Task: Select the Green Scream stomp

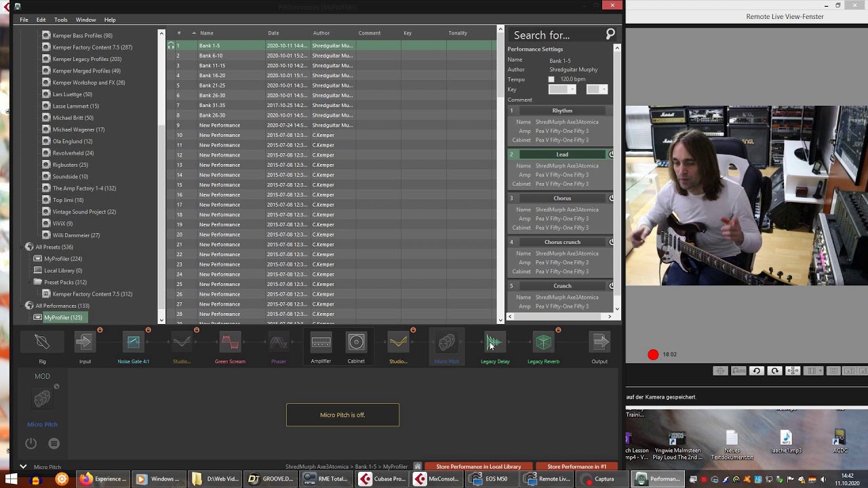Action: [230, 343]
